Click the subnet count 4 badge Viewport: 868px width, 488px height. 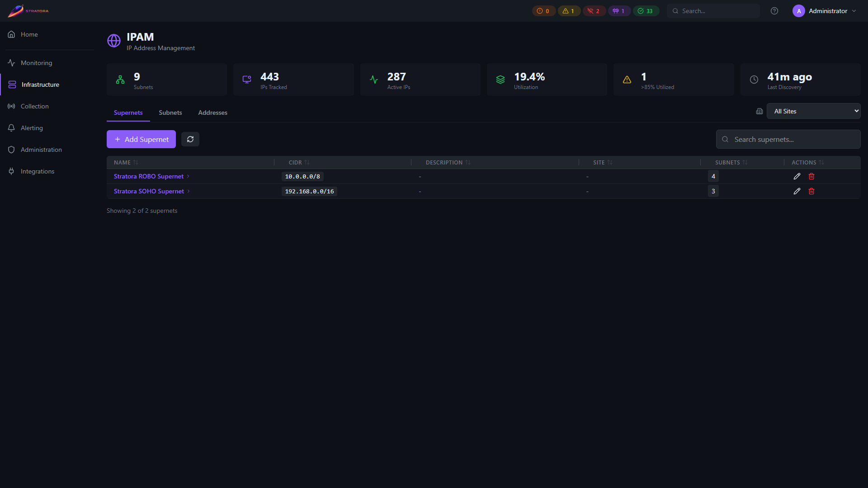click(x=713, y=176)
